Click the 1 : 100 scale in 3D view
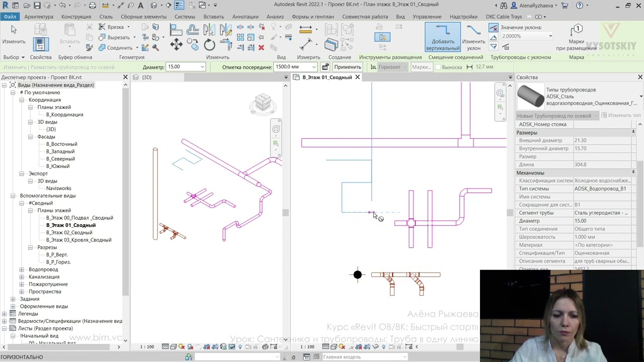This screenshot has height=362, width=644. (x=147, y=347)
